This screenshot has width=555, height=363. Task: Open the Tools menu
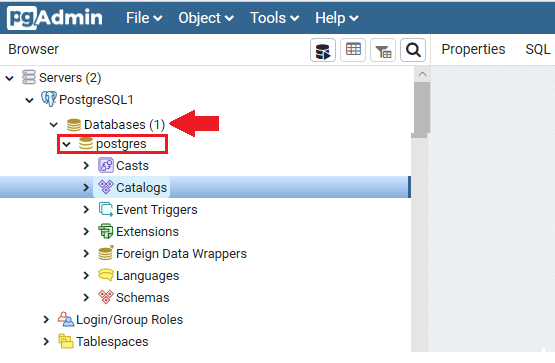(x=274, y=18)
